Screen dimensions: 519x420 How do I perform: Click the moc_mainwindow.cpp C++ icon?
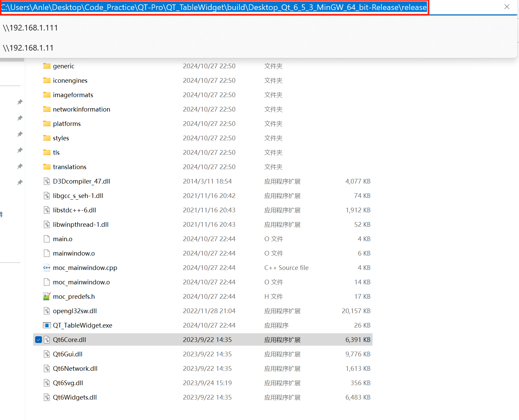[47, 268]
